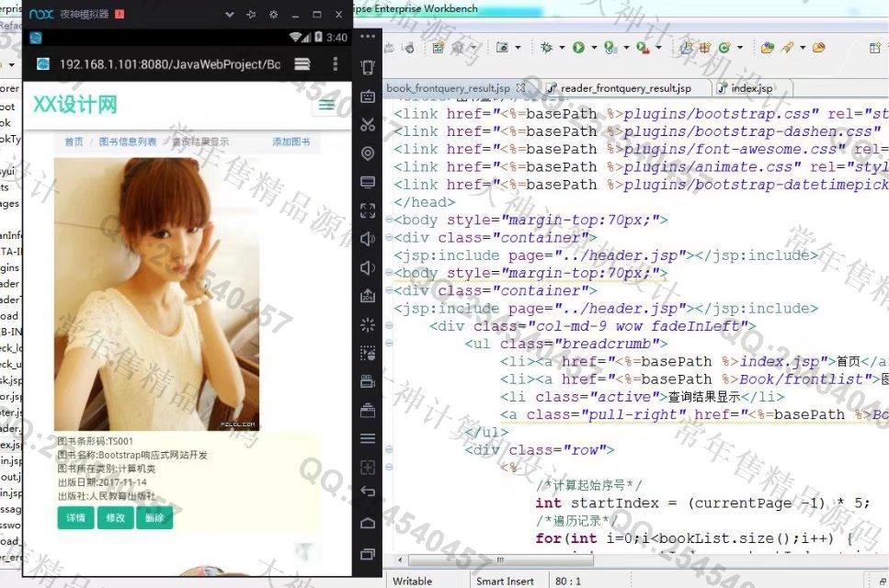Viewport: 889px width, 588px height.
Task: Open the virtual location pin icon
Action: 368,153
